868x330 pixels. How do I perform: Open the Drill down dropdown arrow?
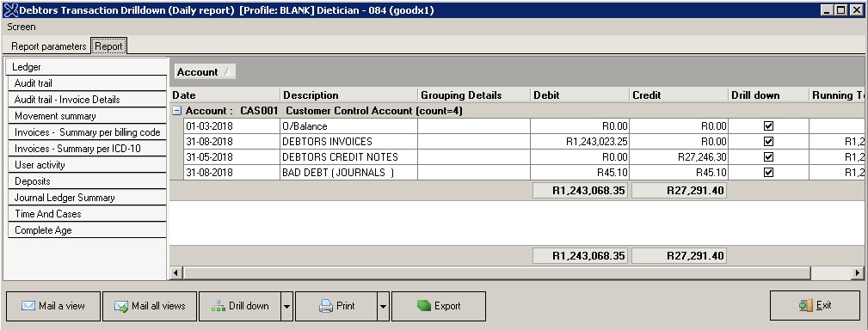point(286,306)
